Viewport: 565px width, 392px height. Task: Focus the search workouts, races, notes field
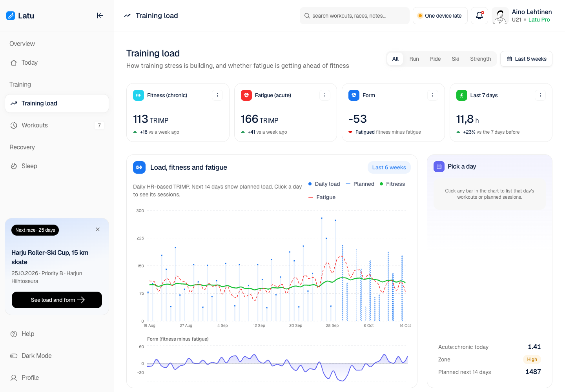tap(355, 16)
